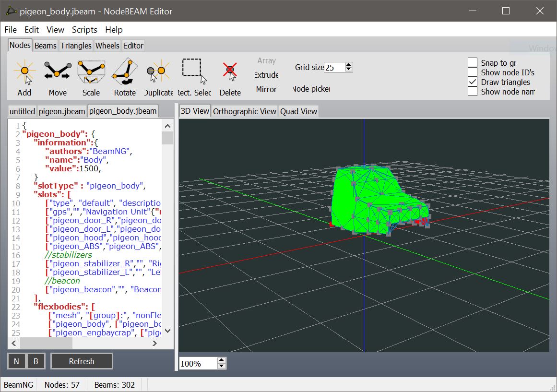Activate the Rectangle Select tool
The width and height of the screenshot is (557, 392).
tap(194, 77)
